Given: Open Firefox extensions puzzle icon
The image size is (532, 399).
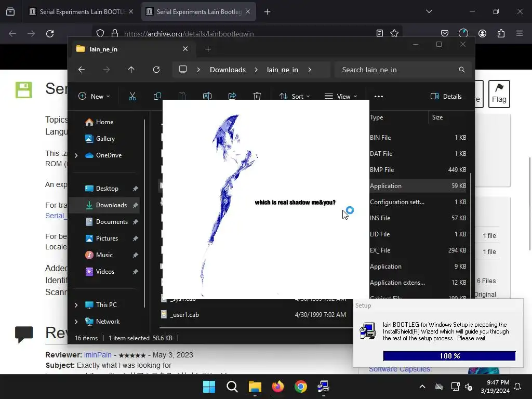Looking at the screenshot, I should [501, 33].
